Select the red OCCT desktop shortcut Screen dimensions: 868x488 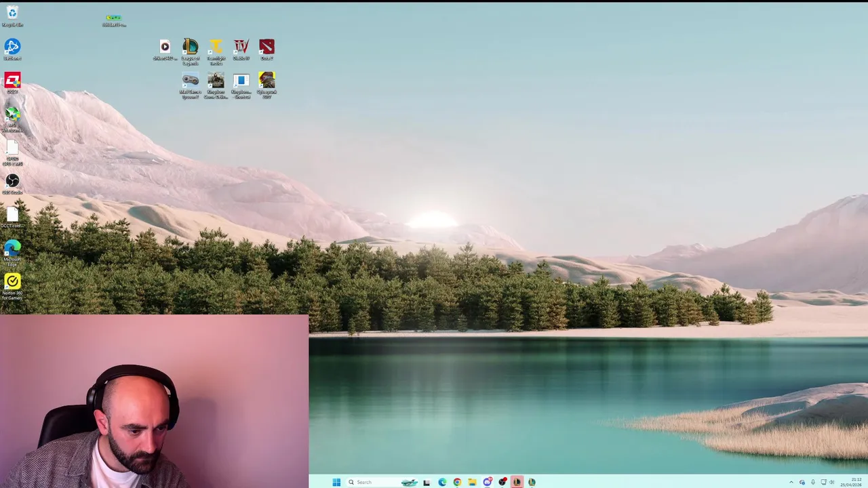pyautogui.click(x=12, y=83)
